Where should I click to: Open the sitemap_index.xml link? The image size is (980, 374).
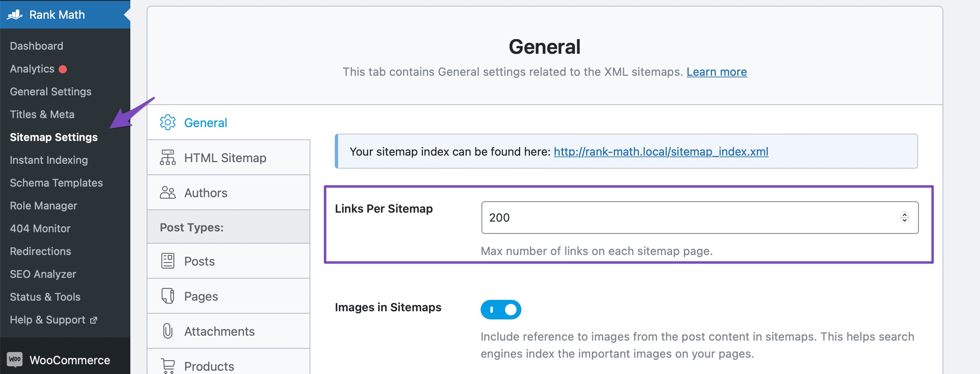click(x=661, y=152)
